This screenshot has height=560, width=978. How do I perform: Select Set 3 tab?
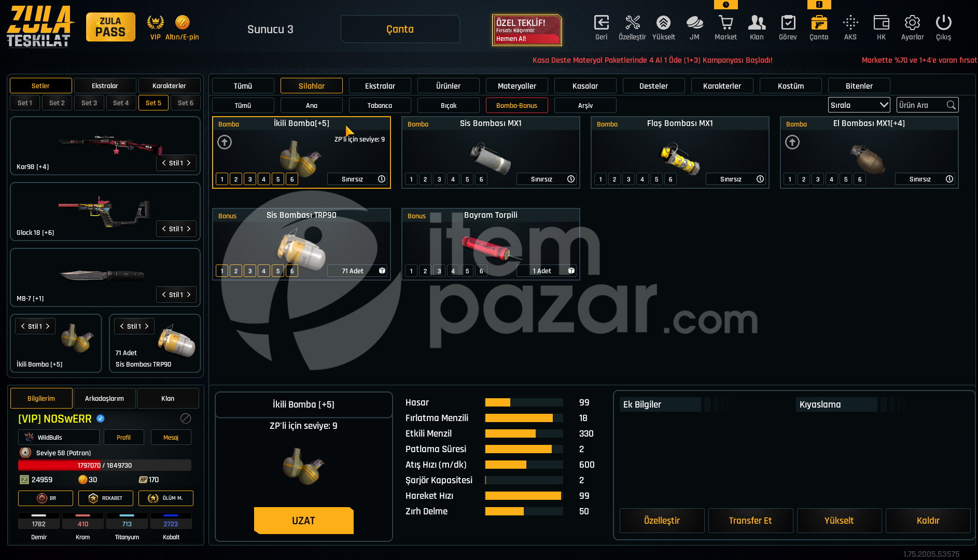point(89,103)
